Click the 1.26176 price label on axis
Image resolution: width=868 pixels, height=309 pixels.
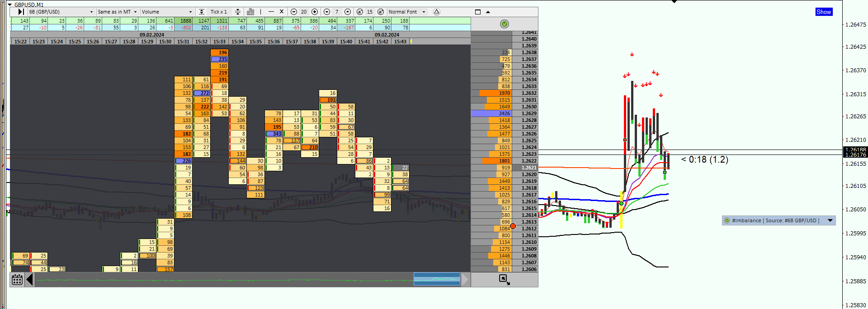pyautogui.click(x=855, y=155)
